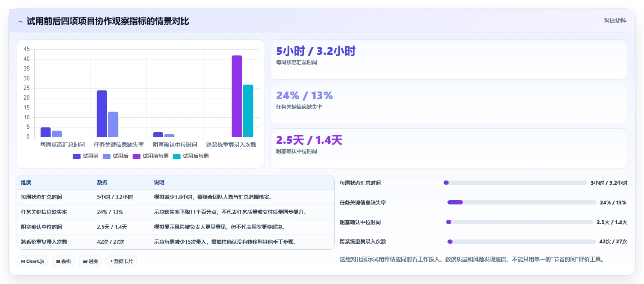The image size is (644, 284).
Task: Click the 任务关键信息缺失率 progress row label
Action: click(x=363, y=202)
